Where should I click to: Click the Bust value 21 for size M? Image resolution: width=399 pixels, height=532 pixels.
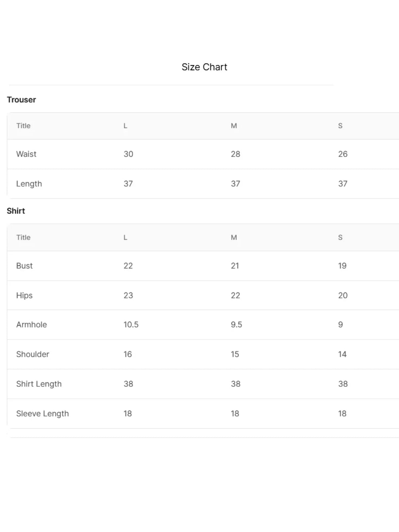[x=235, y=266]
